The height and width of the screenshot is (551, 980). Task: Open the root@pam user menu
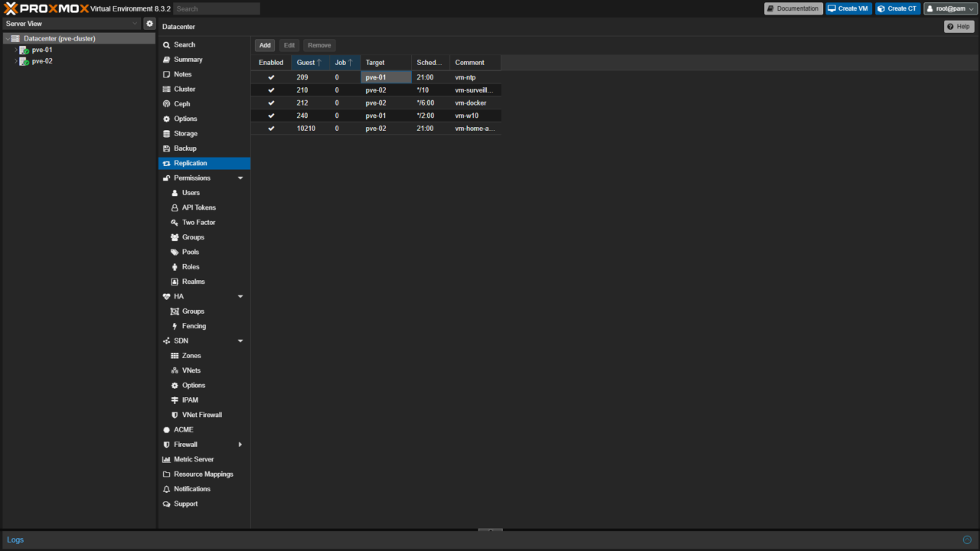949,8
